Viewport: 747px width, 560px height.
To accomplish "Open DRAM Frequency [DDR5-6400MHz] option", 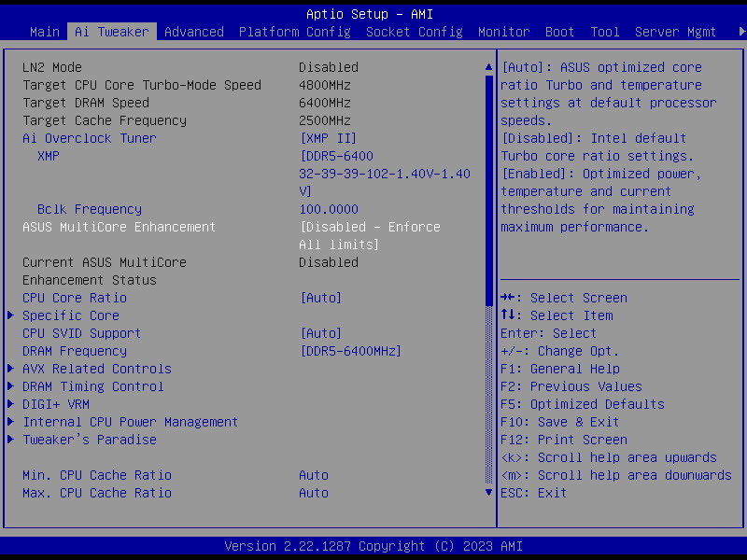I will (x=351, y=351).
